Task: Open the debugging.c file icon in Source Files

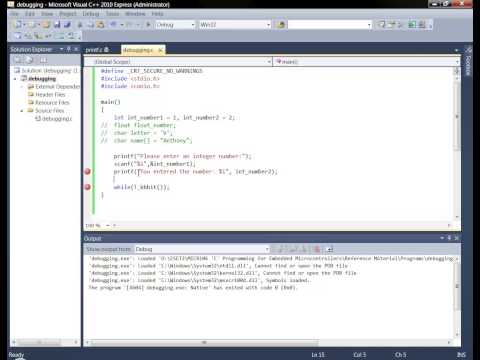Action: [38, 119]
